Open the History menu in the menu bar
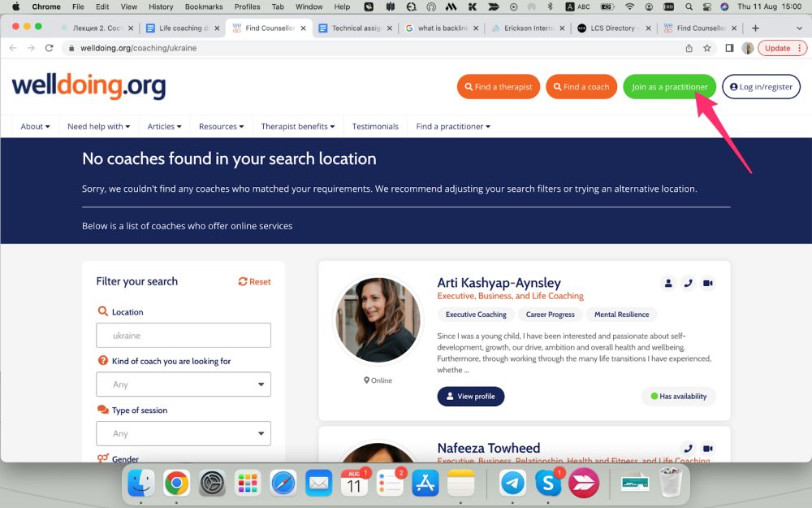The image size is (812, 508). [161, 7]
